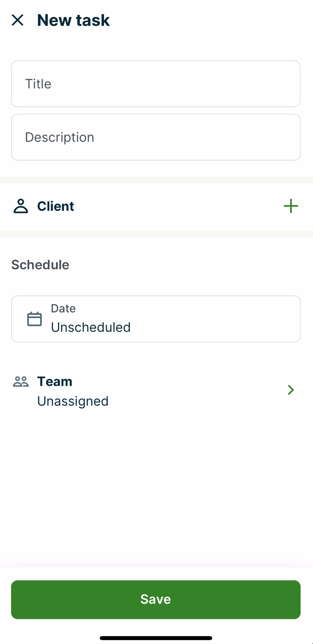Click the Team people icon
The width and height of the screenshot is (313, 644).
click(21, 381)
